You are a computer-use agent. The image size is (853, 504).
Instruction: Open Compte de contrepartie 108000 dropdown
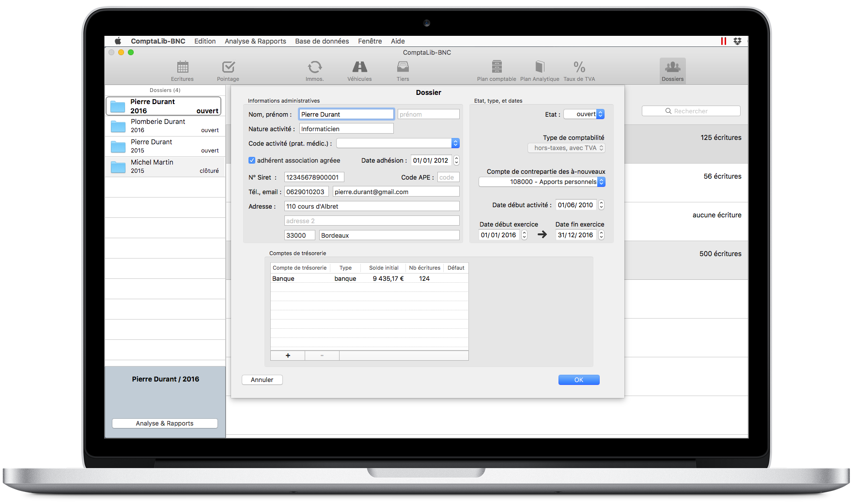click(542, 182)
